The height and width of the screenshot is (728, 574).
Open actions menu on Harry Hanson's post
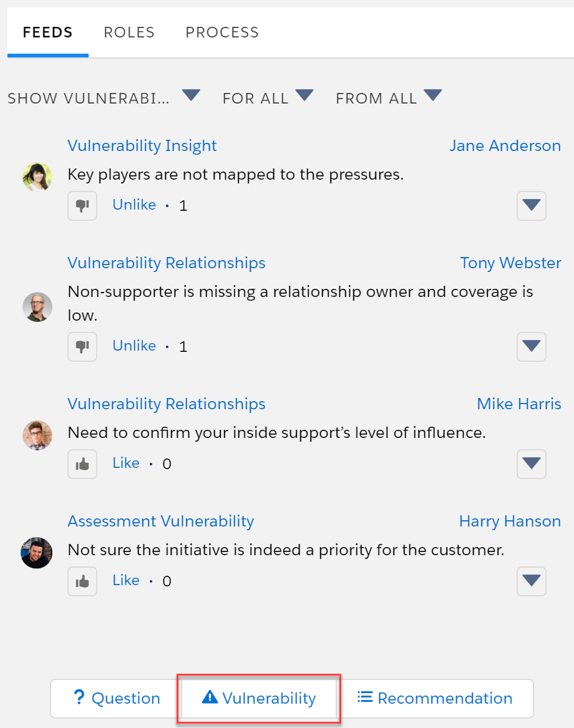pos(532,581)
